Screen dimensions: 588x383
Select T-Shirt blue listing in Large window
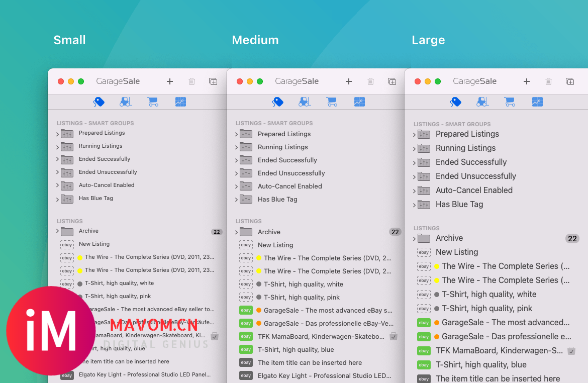(481, 364)
